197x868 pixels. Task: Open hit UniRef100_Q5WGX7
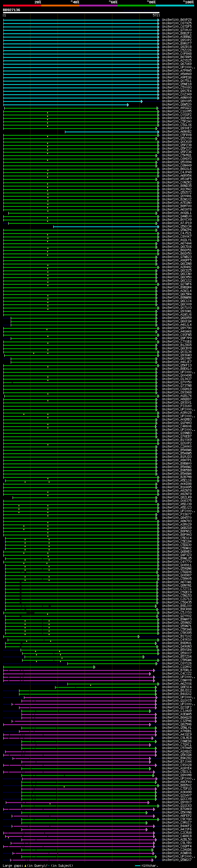coord(177,860)
